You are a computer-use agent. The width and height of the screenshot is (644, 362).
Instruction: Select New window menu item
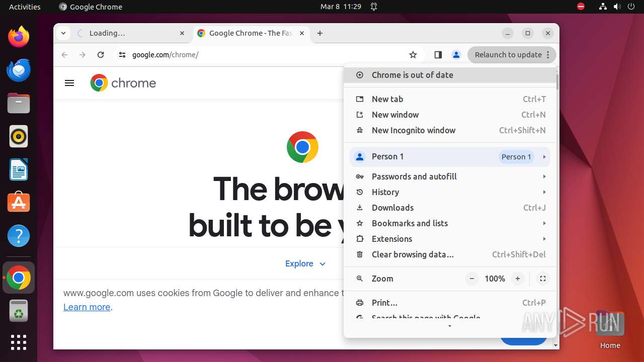(450, 115)
